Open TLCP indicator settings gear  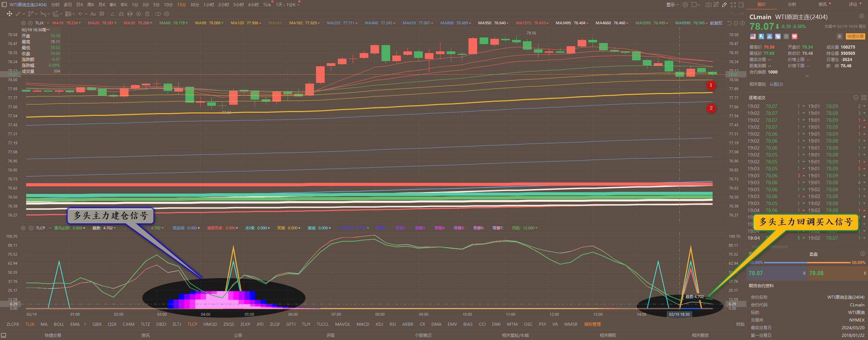point(23,228)
